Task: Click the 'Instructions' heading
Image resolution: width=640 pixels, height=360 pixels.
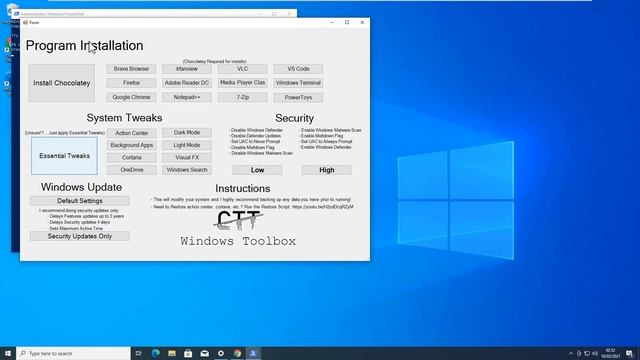Action: (243, 189)
